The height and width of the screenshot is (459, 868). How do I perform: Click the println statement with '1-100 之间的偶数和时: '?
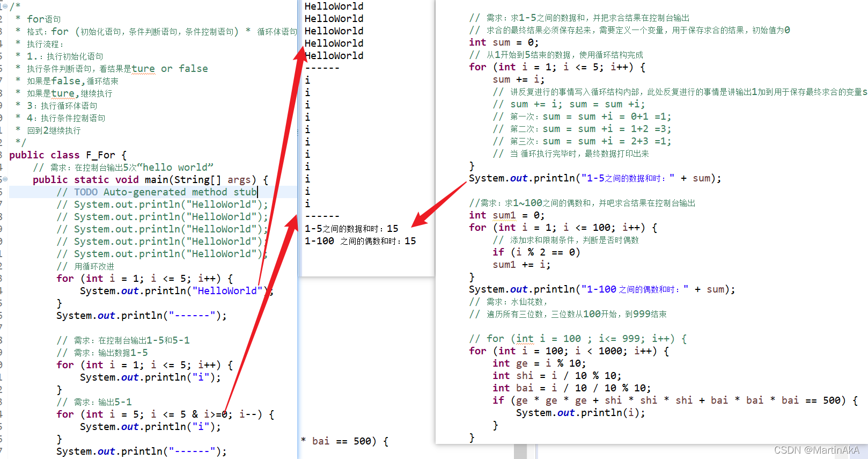click(602, 289)
